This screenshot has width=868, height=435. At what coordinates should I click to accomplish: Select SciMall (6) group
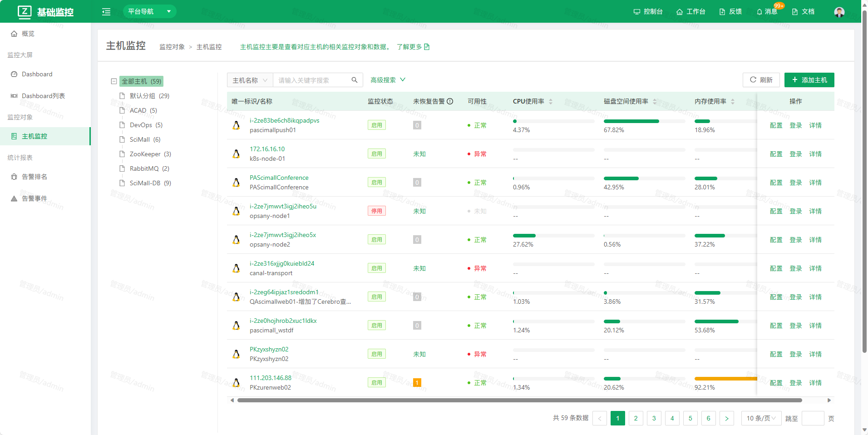145,139
